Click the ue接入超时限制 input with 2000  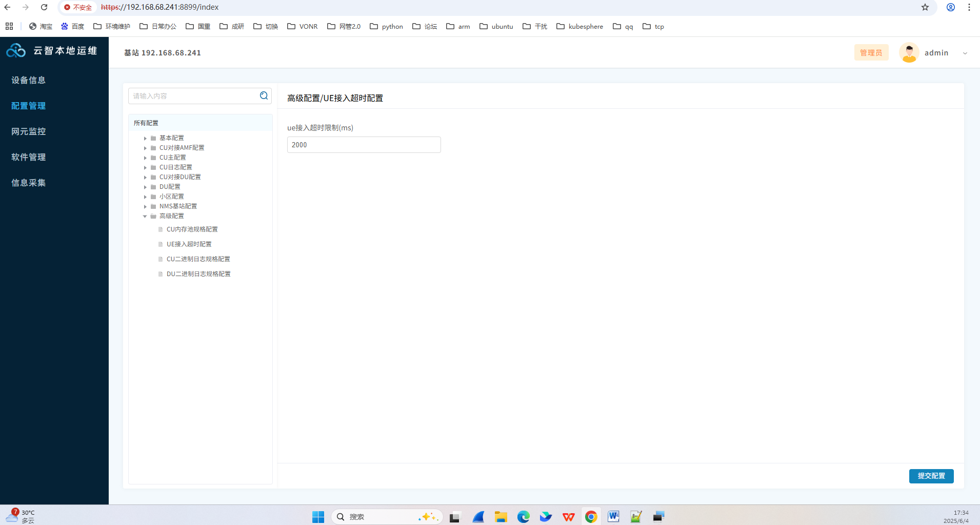tap(364, 145)
